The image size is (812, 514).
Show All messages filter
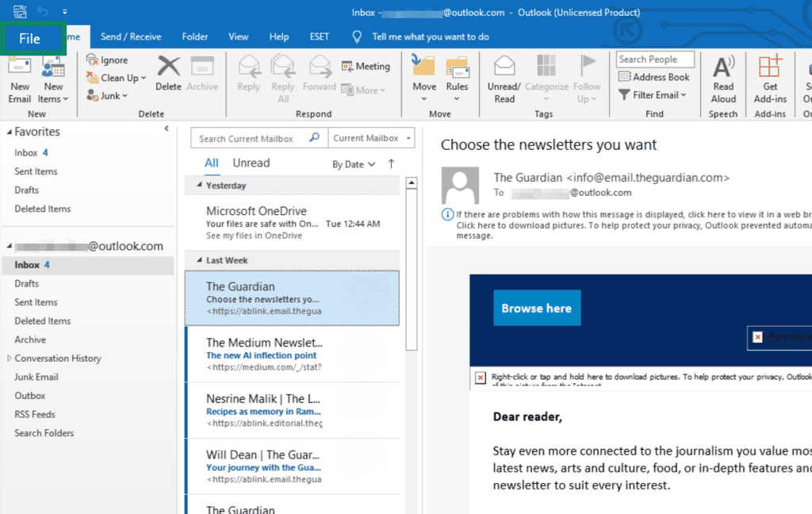pyautogui.click(x=211, y=163)
